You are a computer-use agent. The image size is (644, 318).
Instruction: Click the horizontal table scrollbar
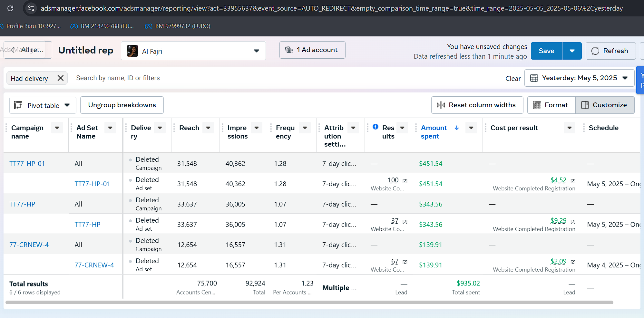point(309,303)
